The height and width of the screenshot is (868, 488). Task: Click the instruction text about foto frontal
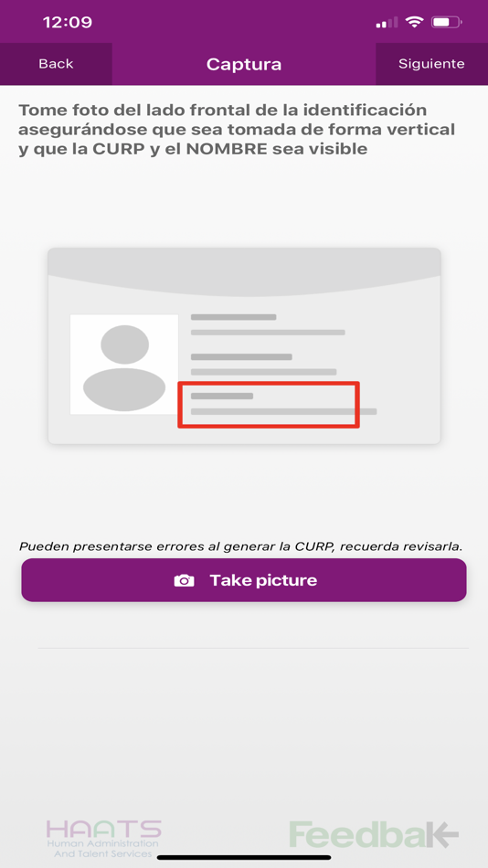(237, 129)
